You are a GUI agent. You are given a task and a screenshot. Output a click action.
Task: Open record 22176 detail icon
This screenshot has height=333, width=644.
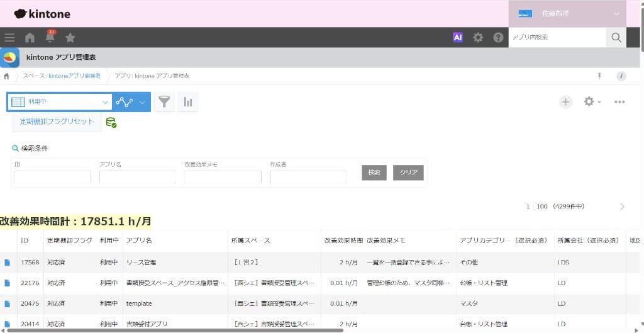(8, 283)
